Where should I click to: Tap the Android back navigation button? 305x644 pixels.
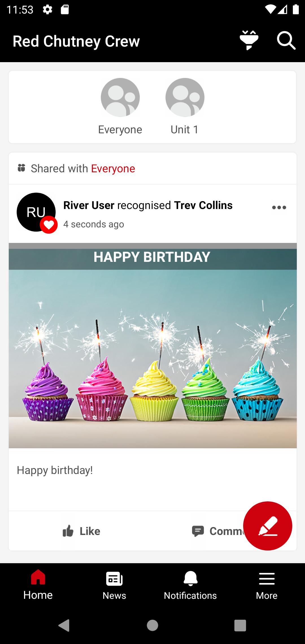coord(64,625)
